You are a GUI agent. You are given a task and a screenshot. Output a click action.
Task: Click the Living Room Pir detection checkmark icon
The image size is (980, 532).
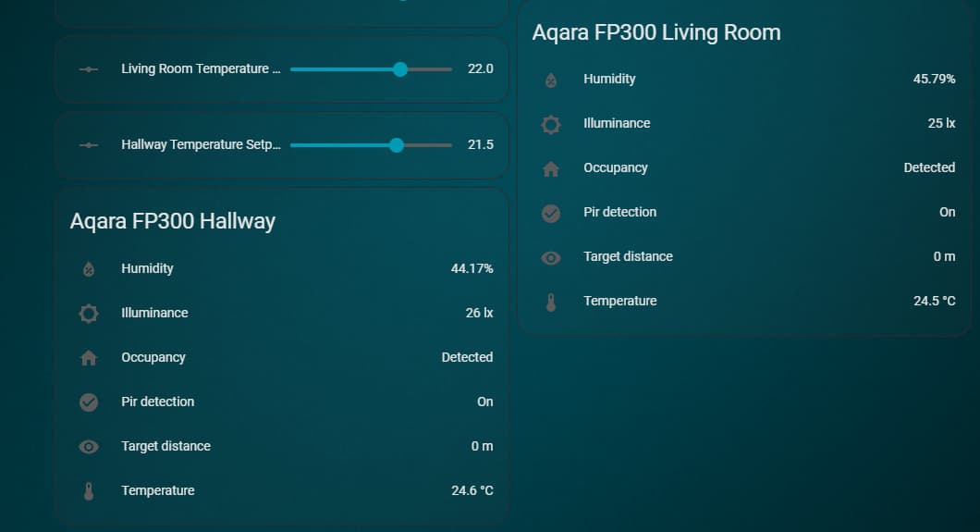[x=551, y=213]
